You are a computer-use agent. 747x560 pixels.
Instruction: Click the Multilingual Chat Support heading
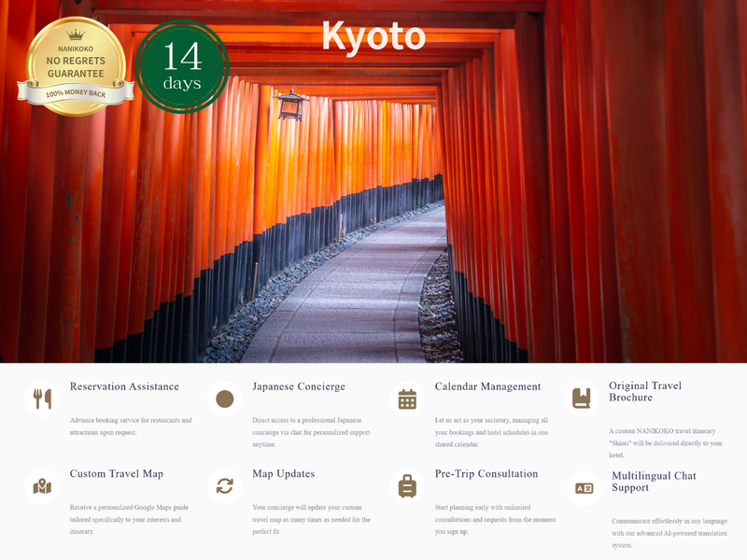pyautogui.click(x=654, y=482)
